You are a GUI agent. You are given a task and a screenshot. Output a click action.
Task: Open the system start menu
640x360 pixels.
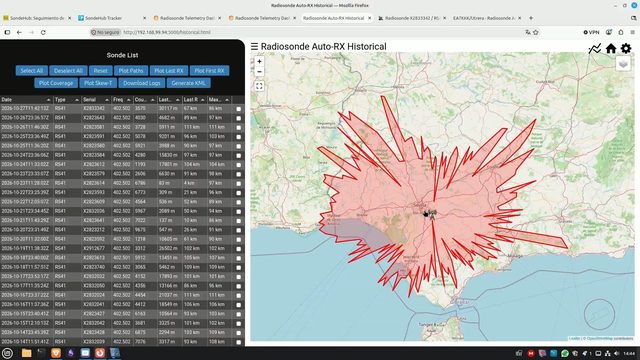pos(7,353)
